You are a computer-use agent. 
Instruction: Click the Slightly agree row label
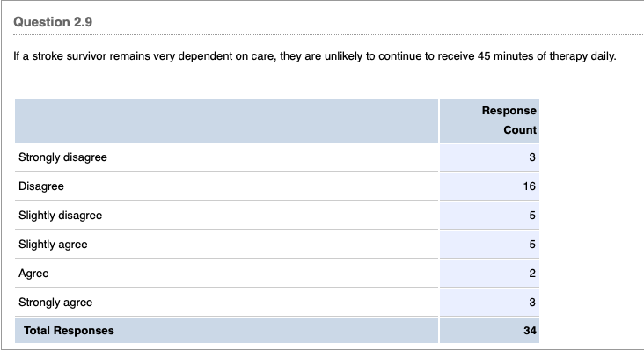click(53, 245)
